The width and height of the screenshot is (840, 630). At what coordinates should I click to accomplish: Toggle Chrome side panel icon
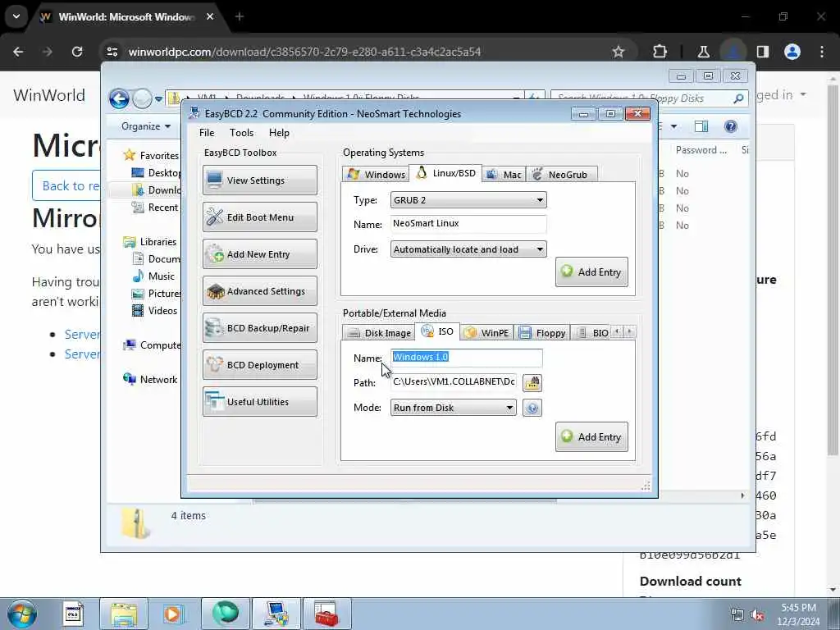point(762,52)
